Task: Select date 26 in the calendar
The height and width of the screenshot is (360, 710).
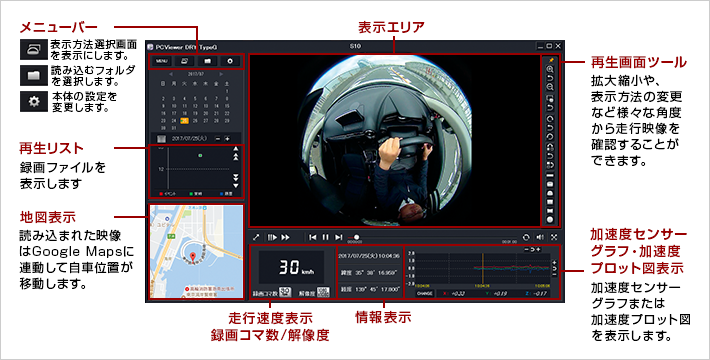Action: point(195,121)
